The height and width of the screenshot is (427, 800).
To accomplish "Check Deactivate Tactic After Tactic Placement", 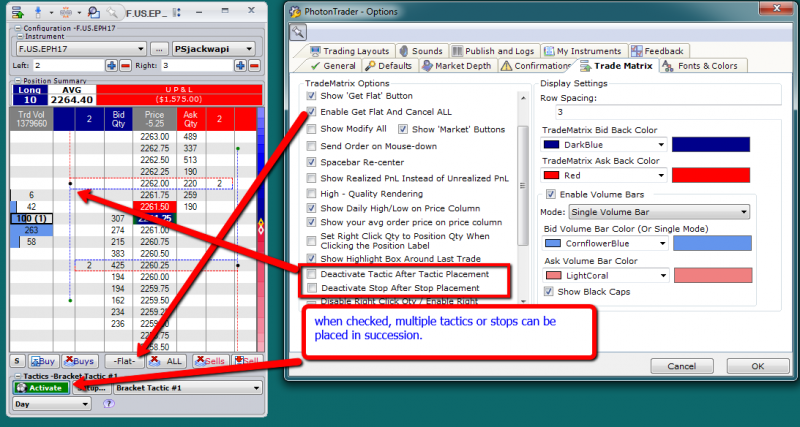I will point(311,274).
